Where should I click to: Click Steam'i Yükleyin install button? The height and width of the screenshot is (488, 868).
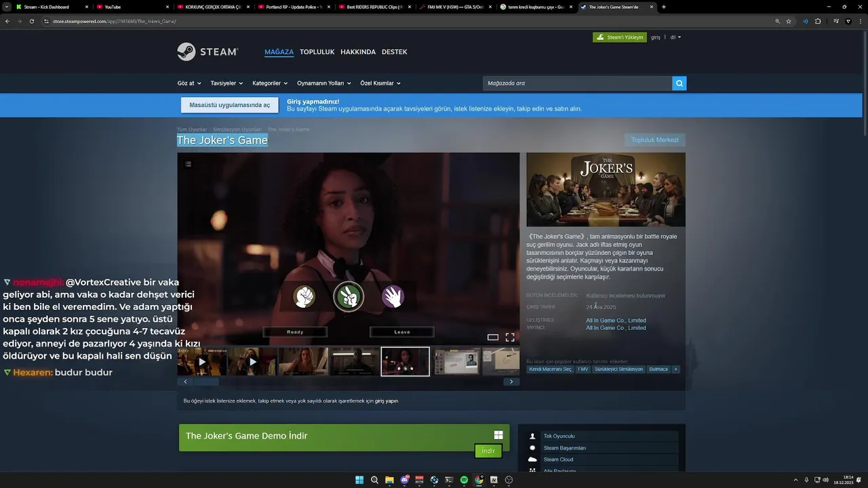[x=620, y=37]
